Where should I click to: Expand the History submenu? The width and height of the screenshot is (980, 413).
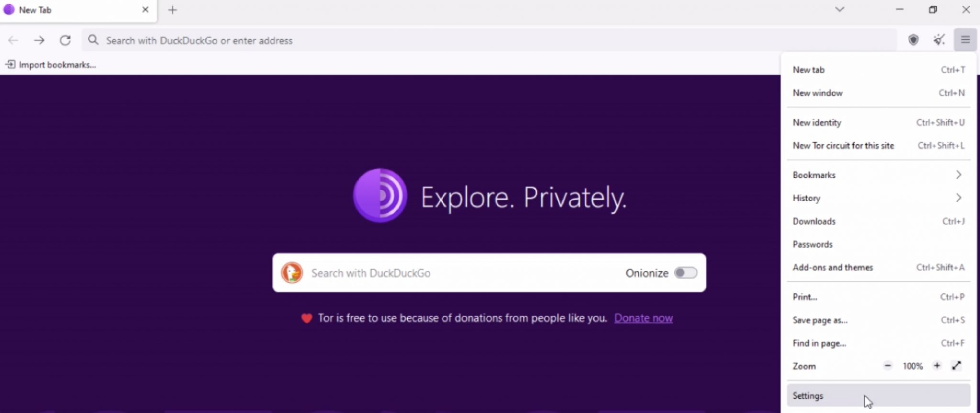(878, 198)
